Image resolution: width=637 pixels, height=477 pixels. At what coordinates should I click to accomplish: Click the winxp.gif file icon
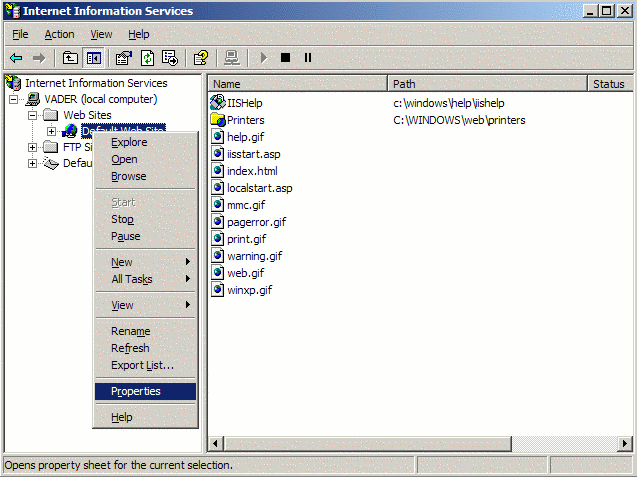[218, 290]
